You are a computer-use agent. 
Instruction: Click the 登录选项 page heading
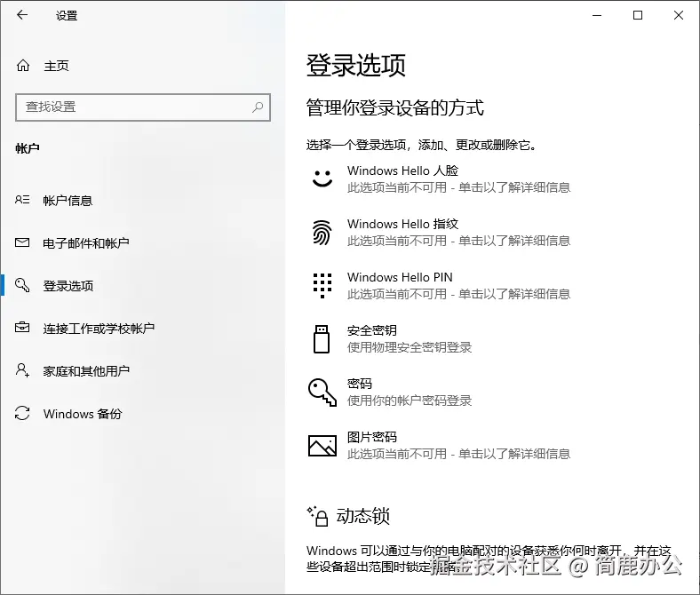coord(356,65)
